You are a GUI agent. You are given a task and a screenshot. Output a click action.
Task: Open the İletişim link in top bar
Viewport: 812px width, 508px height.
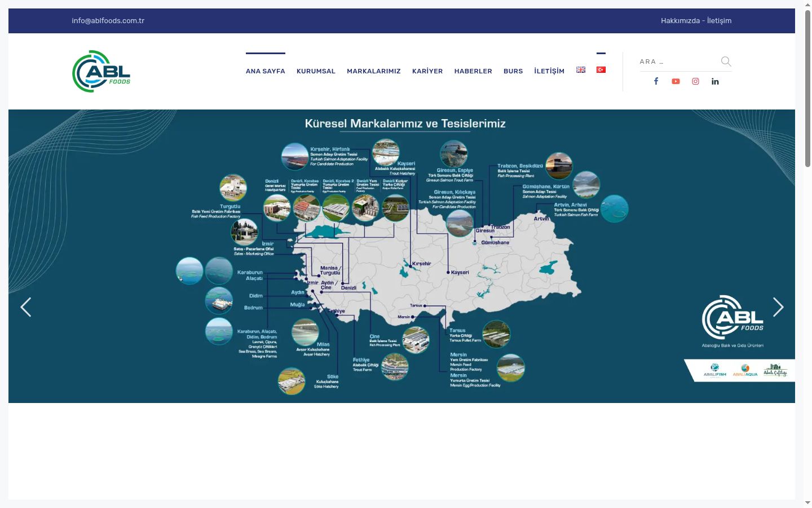tap(719, 21)
